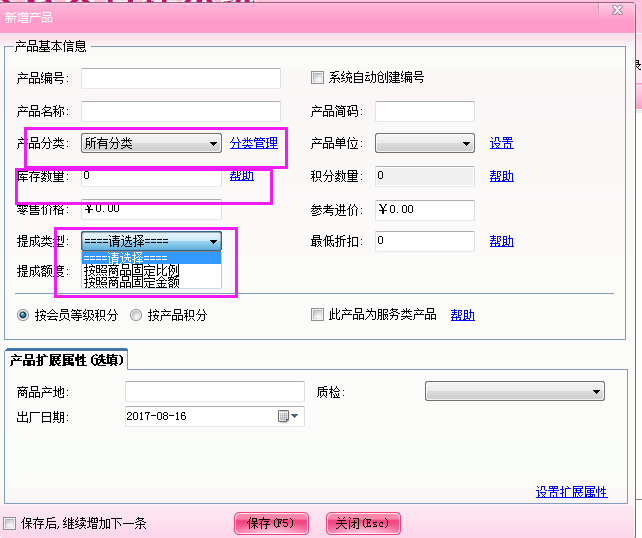The height and width of the screenshot is (538, 642).
Task: Select 按产品积分 radio button
Action: [136, 315]
